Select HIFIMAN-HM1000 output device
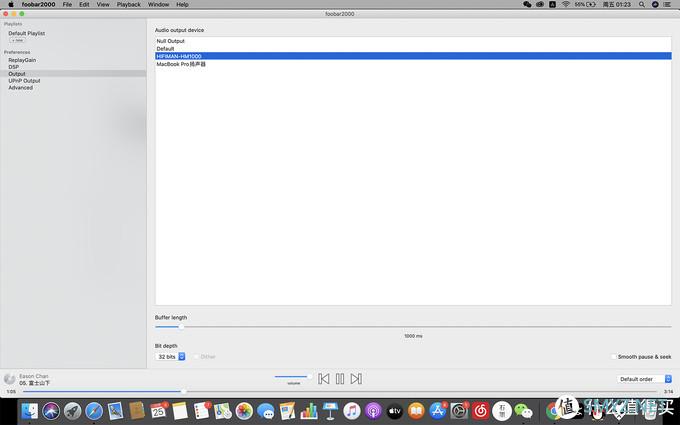 413,56
